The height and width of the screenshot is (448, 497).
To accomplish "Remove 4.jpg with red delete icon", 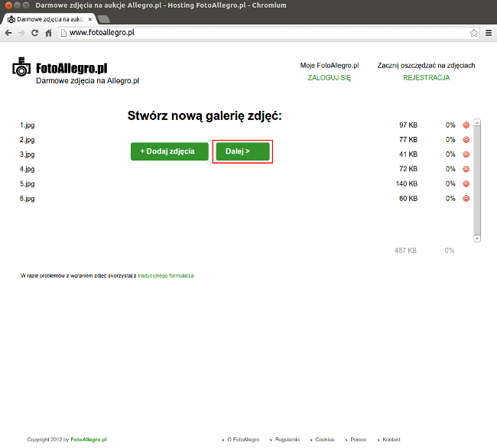I will coord(466,169).
